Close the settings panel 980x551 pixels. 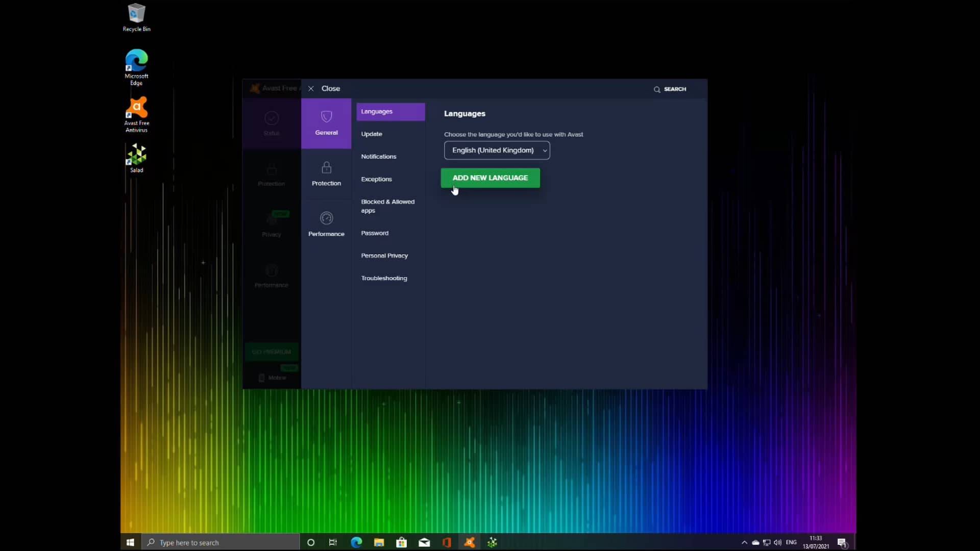(324, 89)
